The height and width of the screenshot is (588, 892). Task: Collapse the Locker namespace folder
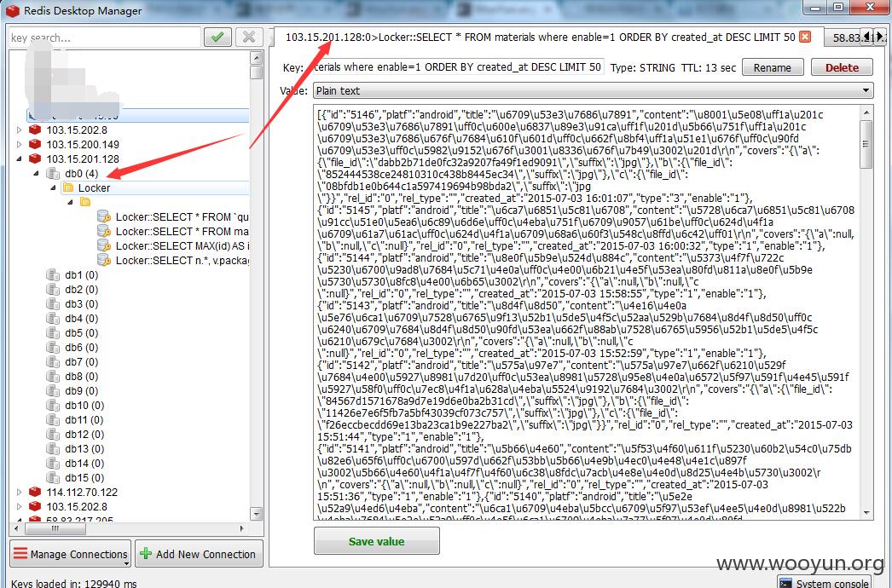pyautogui.click(x=53, y=187)
